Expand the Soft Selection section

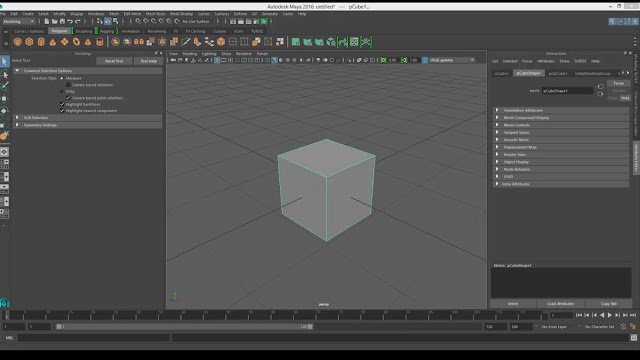click(17, 118)
